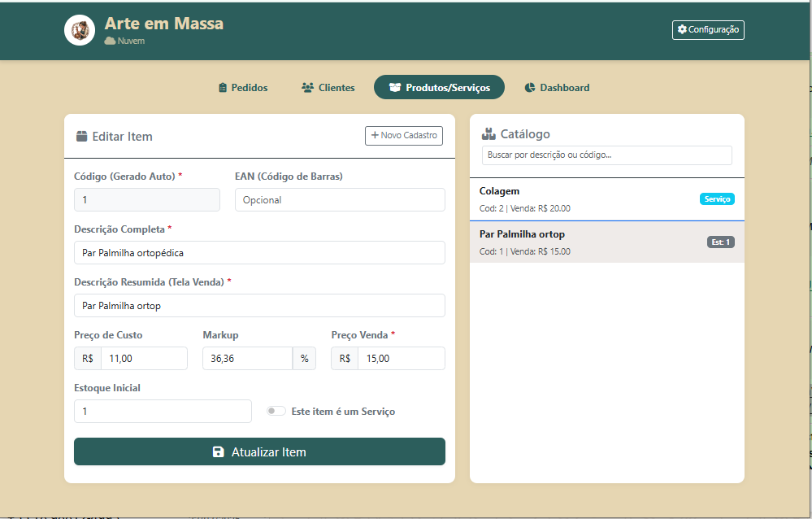Click the Atualizar Item button
Viewport: 812px width, 519px height.
click(x=259, y=452)
